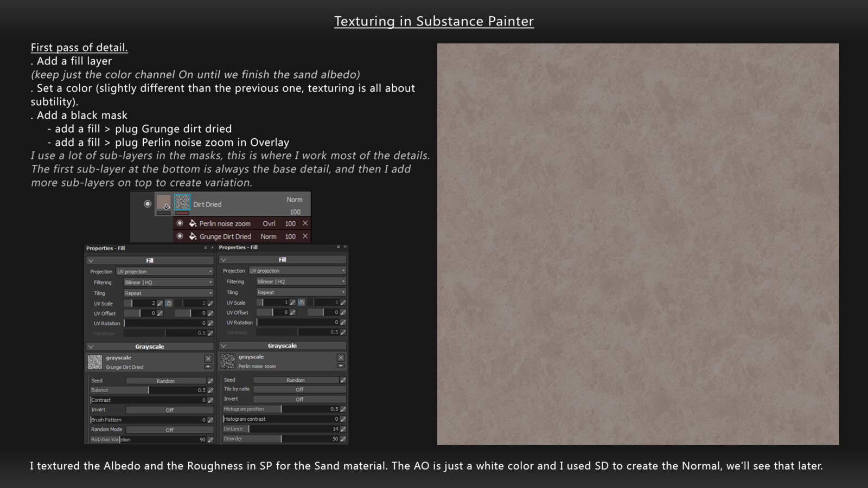
Task: Click the UV Scale first edit pencil, left panel
Action: point(160,303)
